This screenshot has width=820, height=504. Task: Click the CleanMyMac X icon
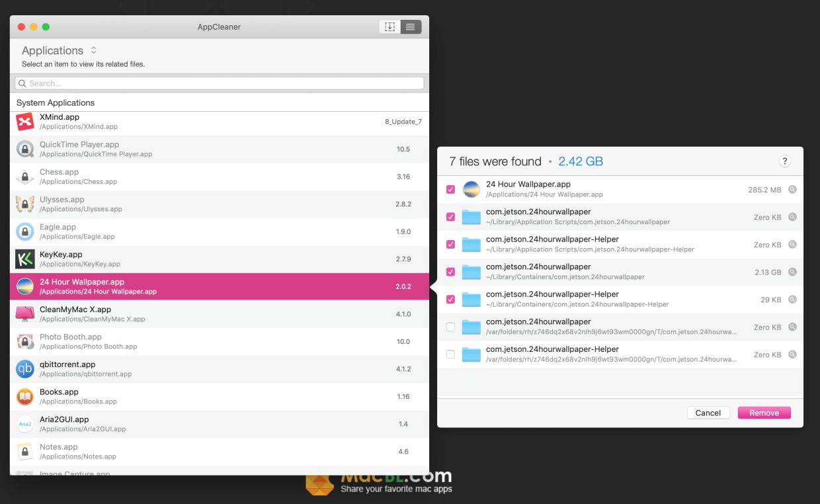(x=25, y=314)
